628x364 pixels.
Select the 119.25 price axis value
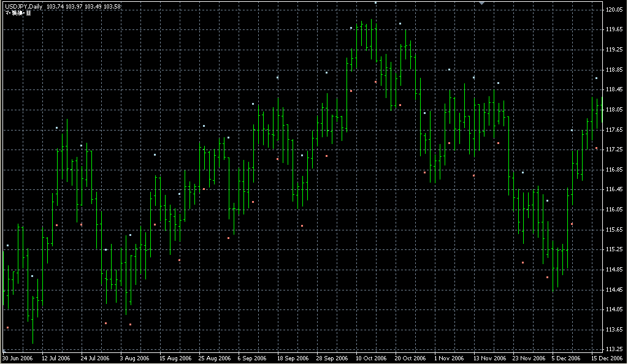pos(615,50)
